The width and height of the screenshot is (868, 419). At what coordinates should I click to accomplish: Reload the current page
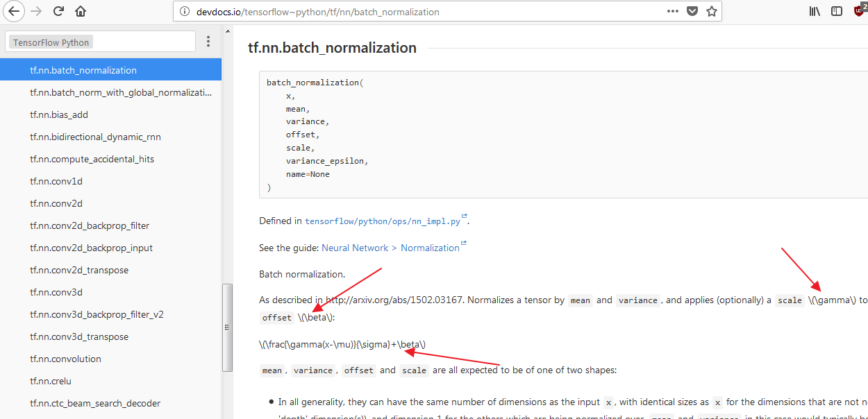pyautogui.click(x=59, y=11)
